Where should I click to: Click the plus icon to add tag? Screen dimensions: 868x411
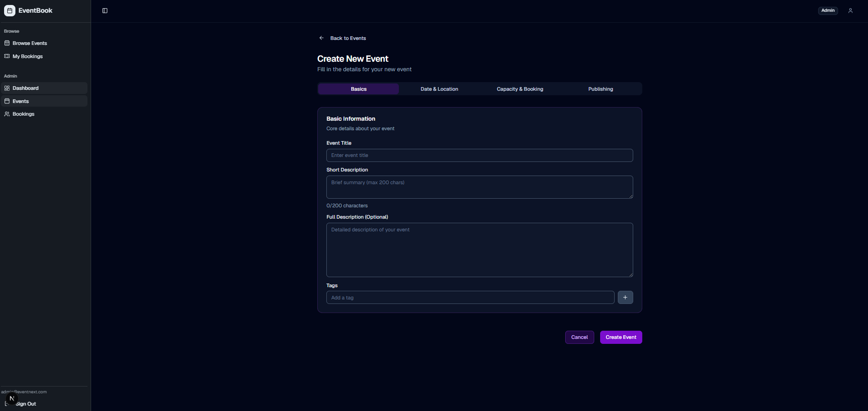tap(625, 298)
